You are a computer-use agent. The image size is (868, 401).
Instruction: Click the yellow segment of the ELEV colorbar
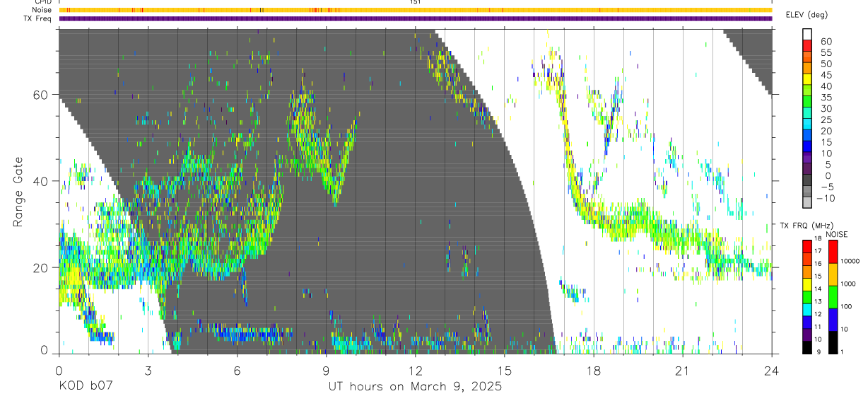pos(807,80)
